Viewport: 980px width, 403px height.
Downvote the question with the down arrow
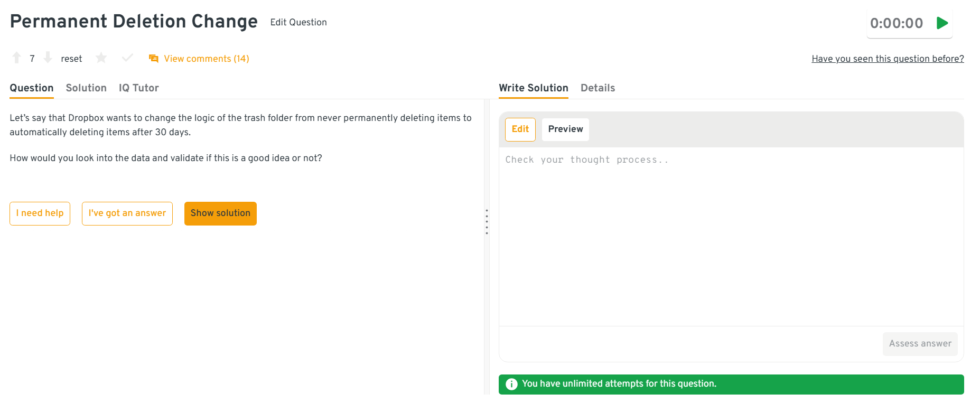[48, 58]
